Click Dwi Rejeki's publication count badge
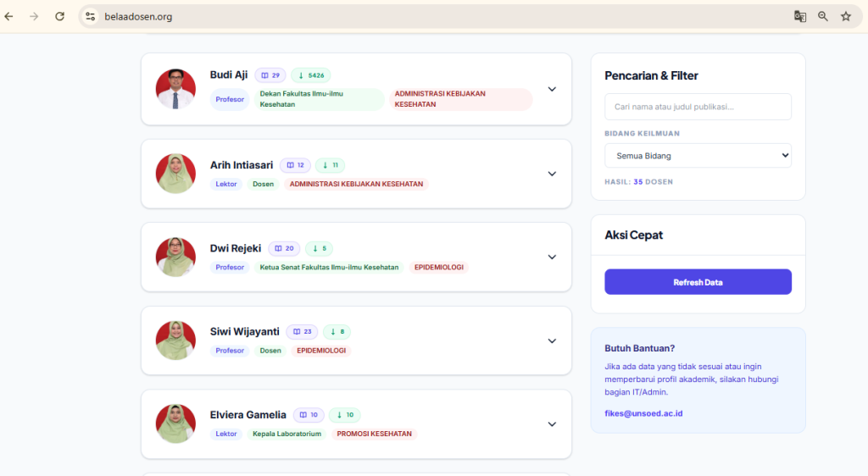 click(284, 248)
